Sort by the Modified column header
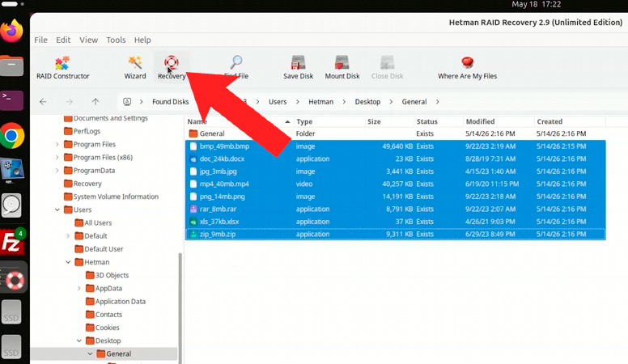Image resolution: width=628 pixels, height=364 pixels. tap(499, 121)
